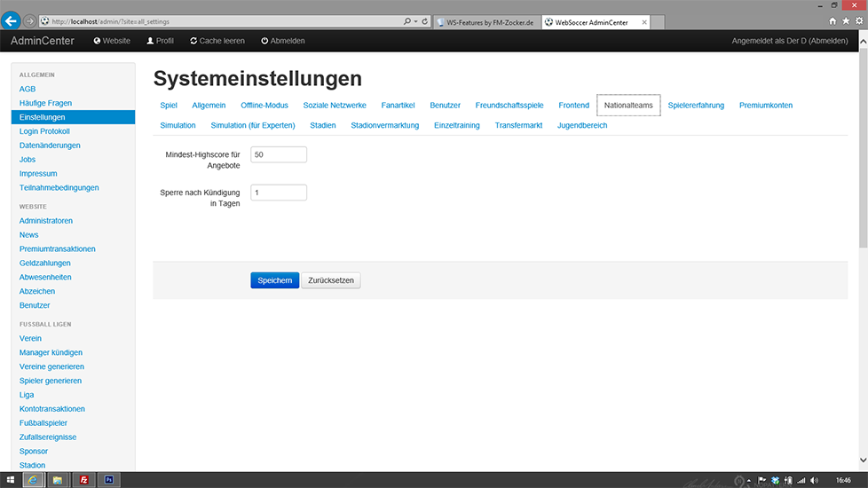Open FileZilla from the taskbar
Viewport: 868px width, 488px height.
83,480
